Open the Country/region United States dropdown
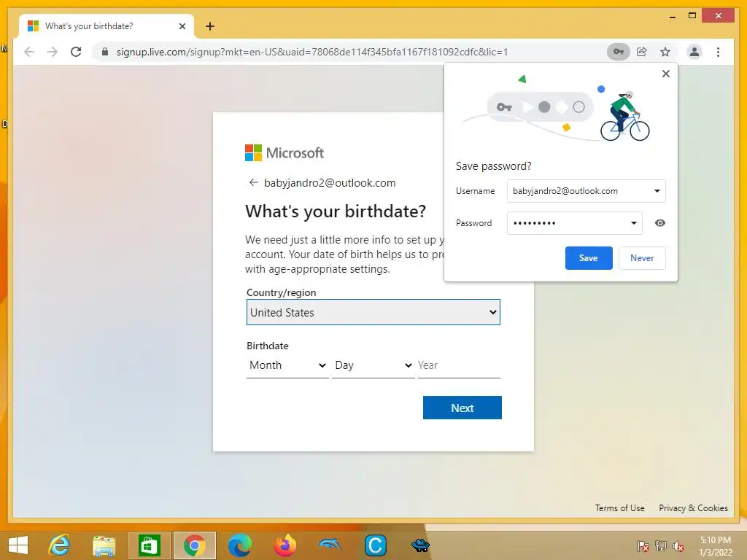Screen dimensions: 747x560 pyautogui.click(x=373, y=312)
